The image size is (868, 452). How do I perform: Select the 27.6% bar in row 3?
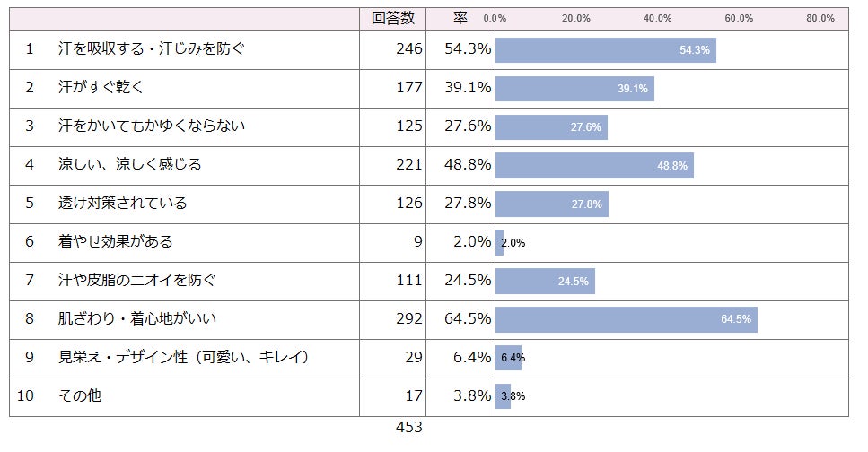(x=551, y=127)
